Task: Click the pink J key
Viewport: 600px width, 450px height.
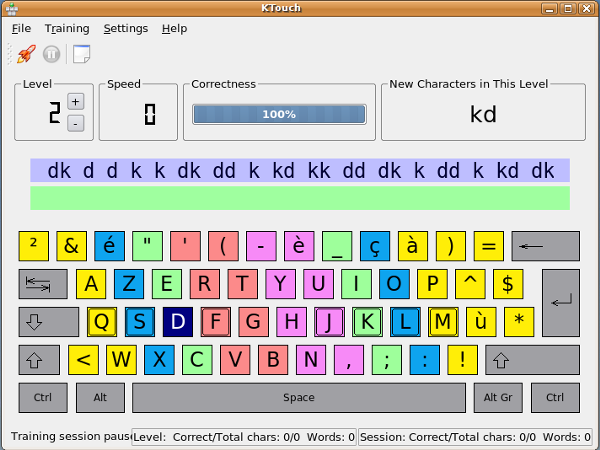Action: coord(329,322)
